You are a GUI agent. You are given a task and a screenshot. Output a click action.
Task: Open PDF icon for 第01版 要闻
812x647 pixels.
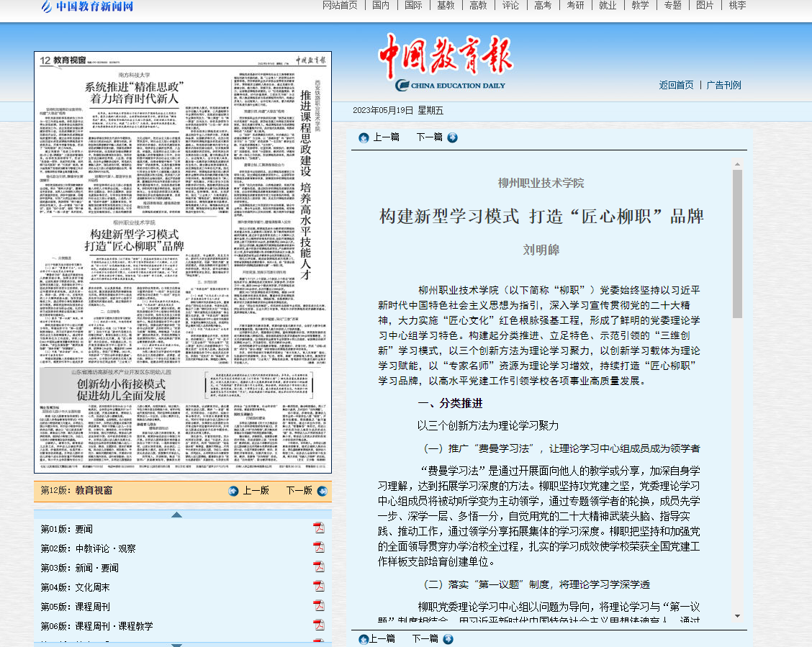(x=318, y=528)
